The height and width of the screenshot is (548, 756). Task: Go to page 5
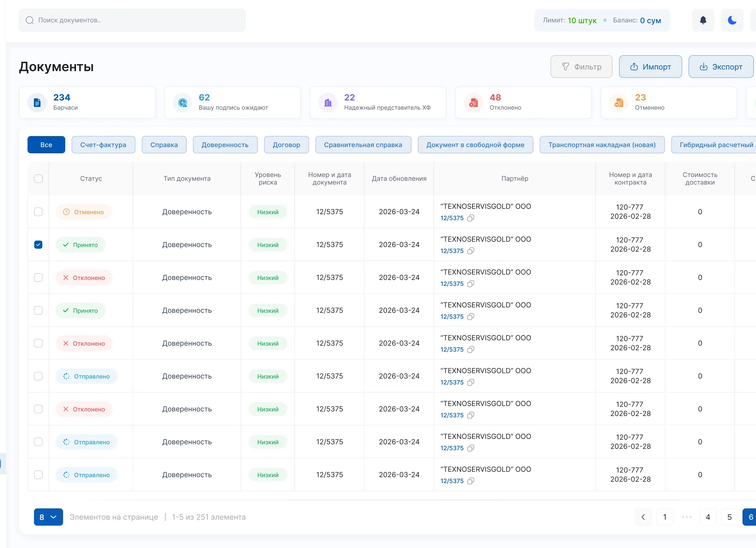click(729, 517)
